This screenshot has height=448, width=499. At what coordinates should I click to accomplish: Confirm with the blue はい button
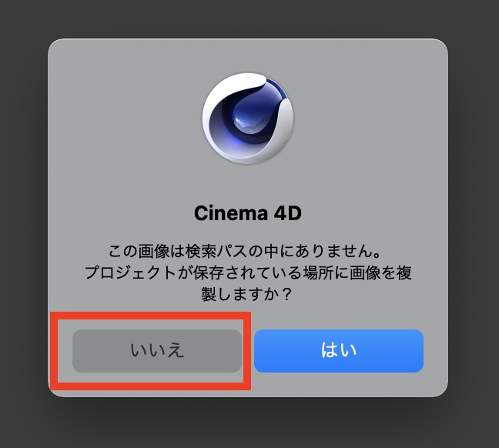339,351
